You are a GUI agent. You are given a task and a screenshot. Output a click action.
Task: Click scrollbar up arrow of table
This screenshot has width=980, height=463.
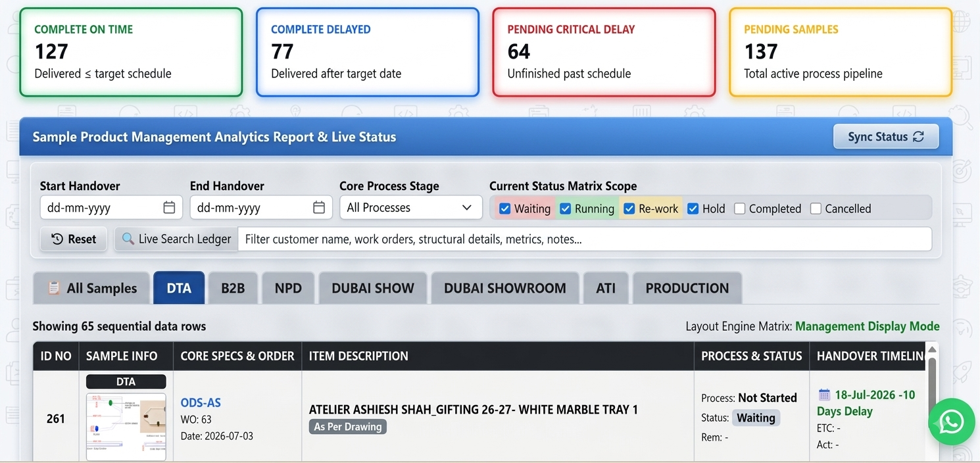click(x=931, y=349)
